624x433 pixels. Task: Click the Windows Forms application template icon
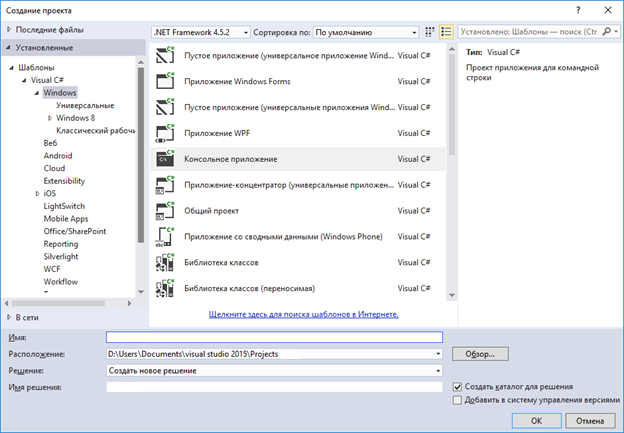[165, 81]
